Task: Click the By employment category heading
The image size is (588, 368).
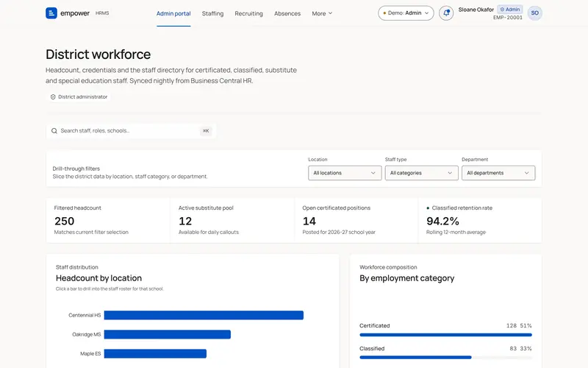Action: point(407,278)
